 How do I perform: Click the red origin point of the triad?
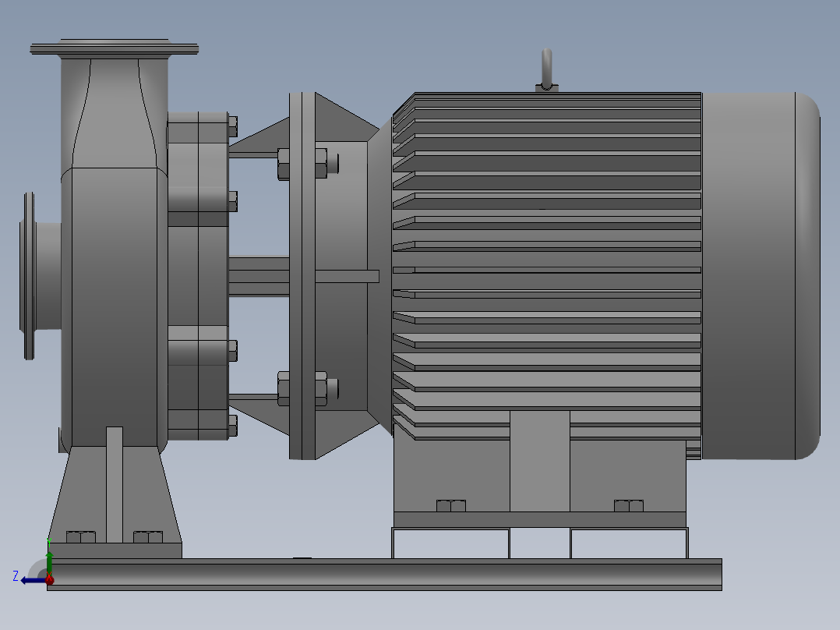50,579
